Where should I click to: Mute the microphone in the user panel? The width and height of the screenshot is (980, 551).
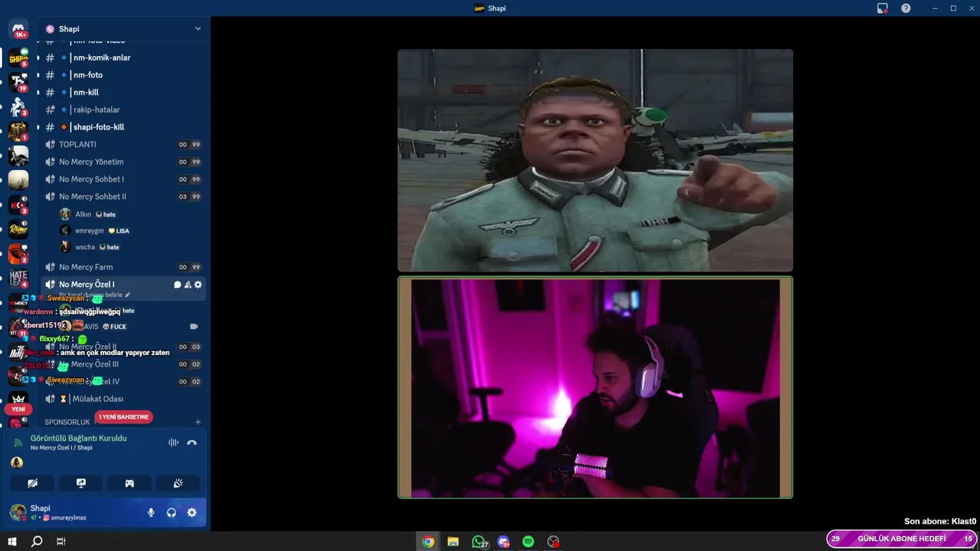[x=151, y=513]
